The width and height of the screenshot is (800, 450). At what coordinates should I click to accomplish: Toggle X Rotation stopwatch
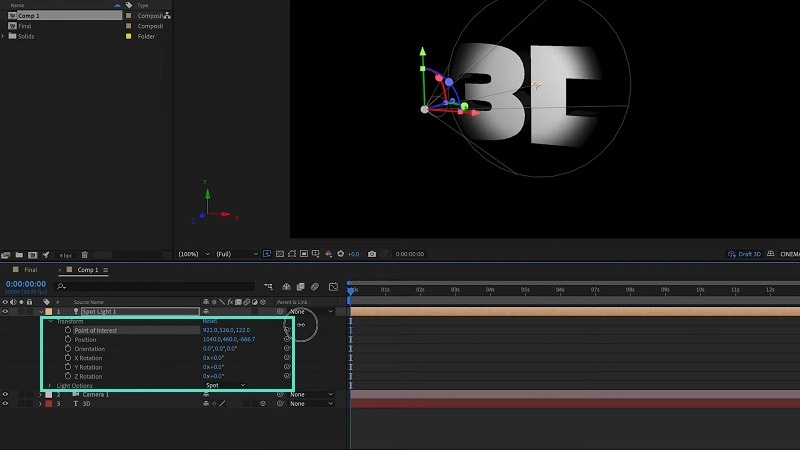68,358
